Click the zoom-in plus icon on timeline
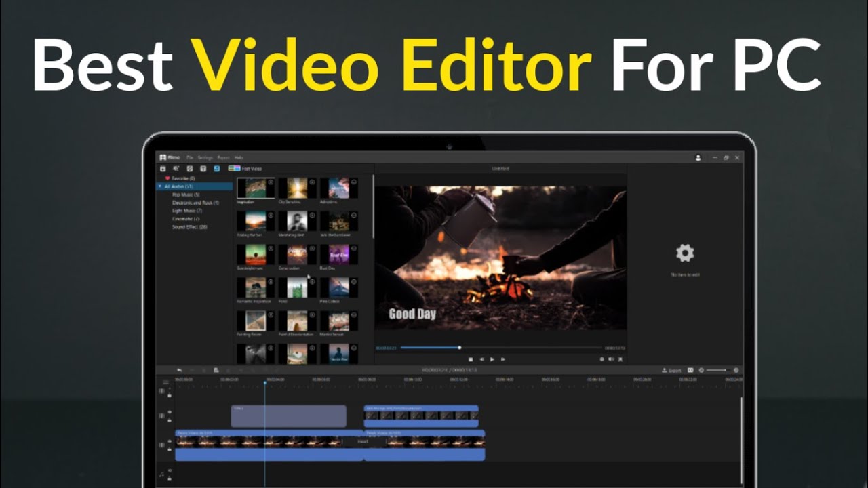The width and height of the screenshot is (868, 488). (x=736, y=371)
